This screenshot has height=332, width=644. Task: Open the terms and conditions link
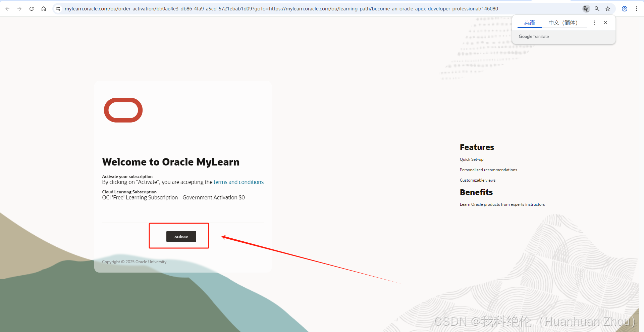tap(238, 182)
